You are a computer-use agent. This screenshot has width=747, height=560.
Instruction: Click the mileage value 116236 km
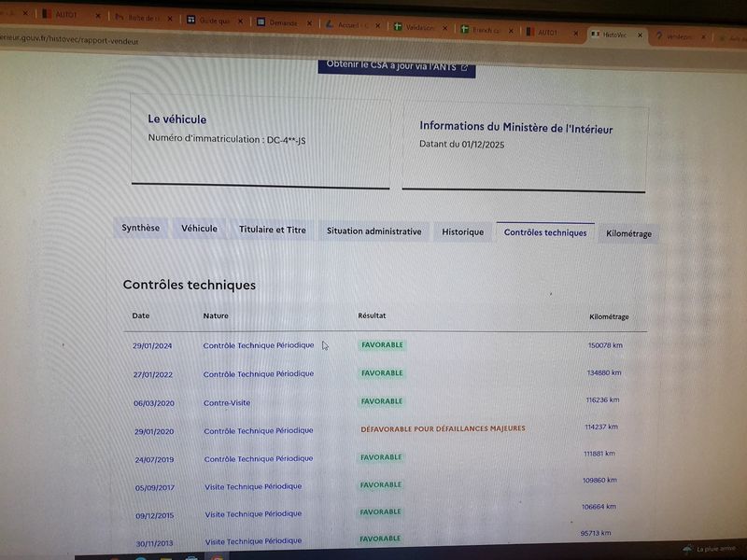tap(602, 400)
